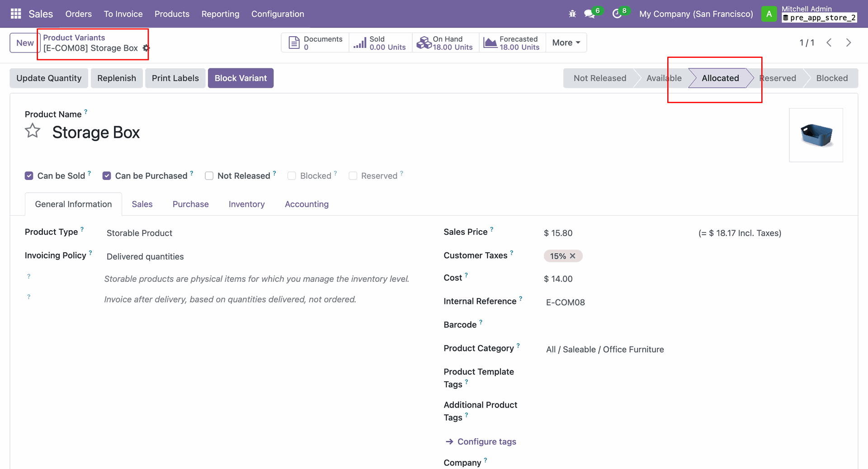The image size is (868, 469).
Task: Open the conversations chat bubble icon
Action: [x=589, y=14]
